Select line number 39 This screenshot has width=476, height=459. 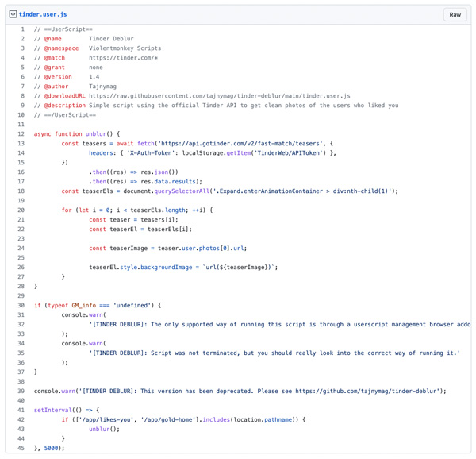click(21, 391)
